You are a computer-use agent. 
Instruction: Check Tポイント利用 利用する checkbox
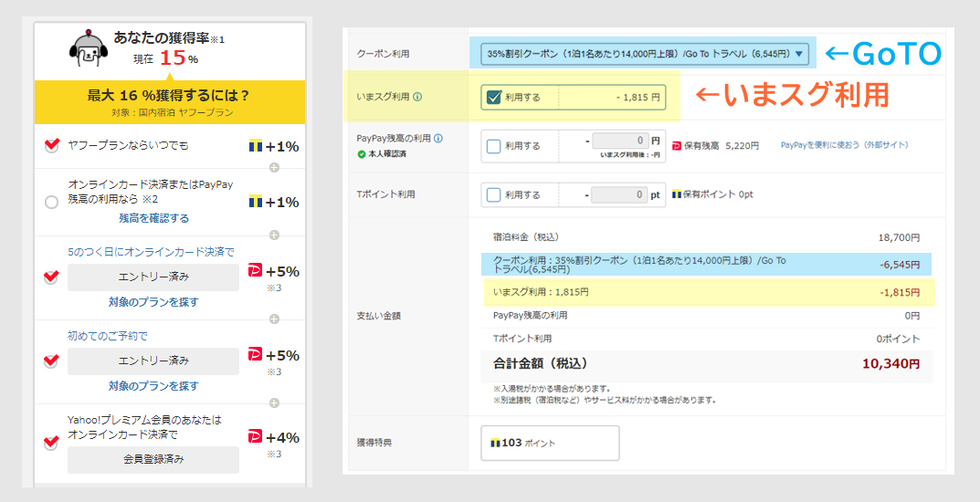pyautogui.click(x=494, y=194)
